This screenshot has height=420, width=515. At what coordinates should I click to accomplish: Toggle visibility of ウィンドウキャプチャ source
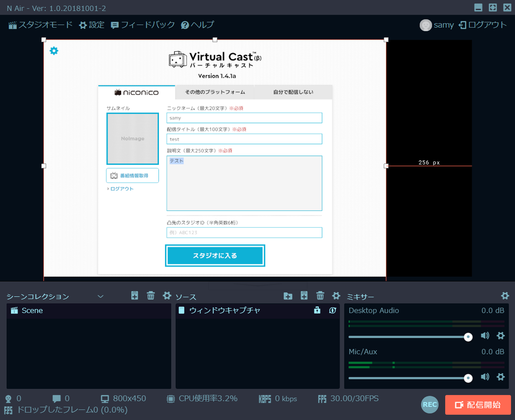pyautogui.click(x=333, y=310)
